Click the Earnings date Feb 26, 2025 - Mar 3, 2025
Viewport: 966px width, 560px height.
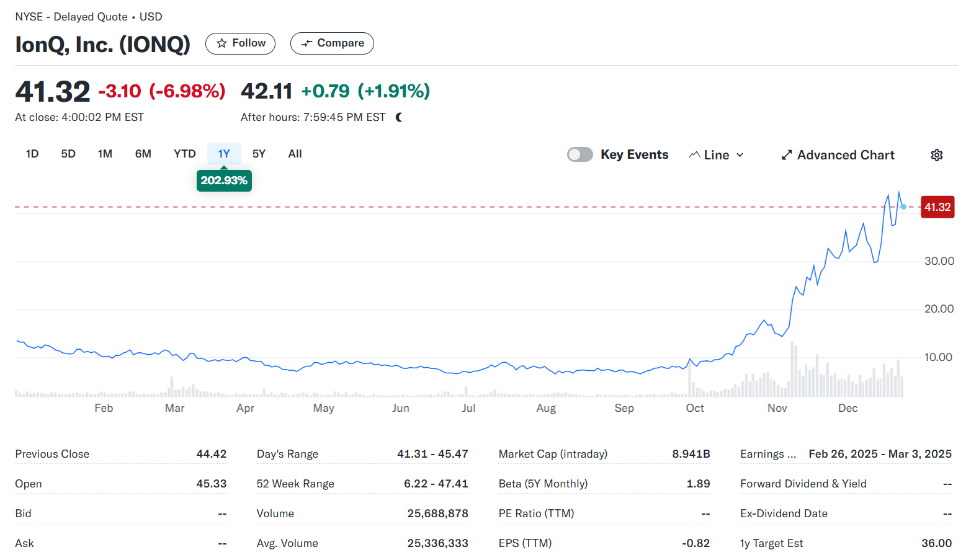pos(880,454)
